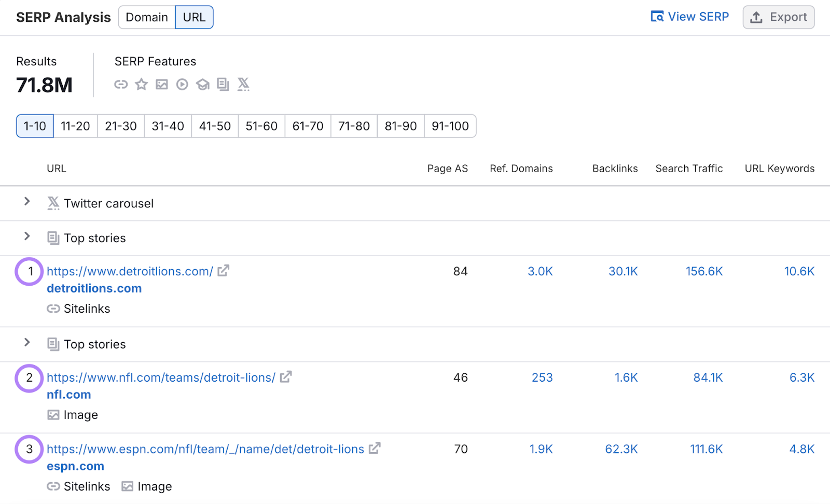Expand the first Top stories row
The width and height of the screenshot is (830, 504).
pyautogui.click(x=27, y=236)
